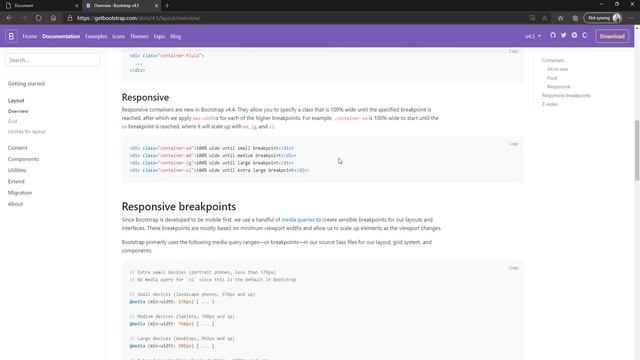Image resolution: width=640 pixels, height=360 pixels.
Task: Jump to Fluid in page contents
Action: pyautogui.click(x=552, y=78)
